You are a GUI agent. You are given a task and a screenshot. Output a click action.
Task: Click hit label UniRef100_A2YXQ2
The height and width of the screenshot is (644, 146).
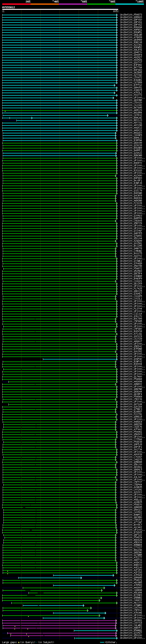point(131,75)
